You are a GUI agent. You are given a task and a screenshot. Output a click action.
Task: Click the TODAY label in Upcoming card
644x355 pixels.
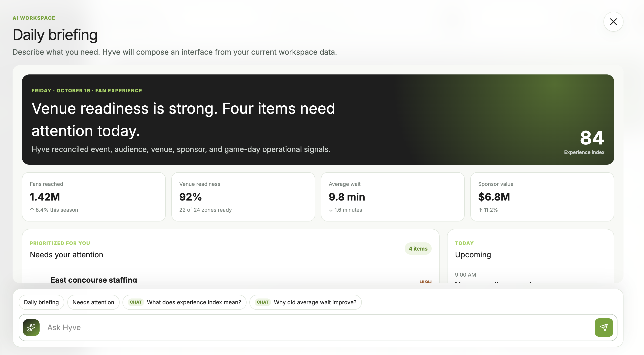464,243
